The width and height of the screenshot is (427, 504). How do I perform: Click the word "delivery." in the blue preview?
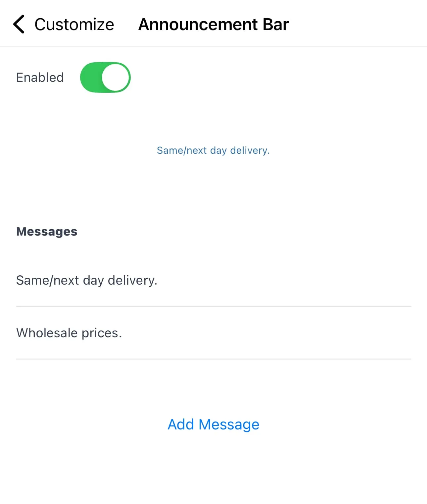[250, 150]
